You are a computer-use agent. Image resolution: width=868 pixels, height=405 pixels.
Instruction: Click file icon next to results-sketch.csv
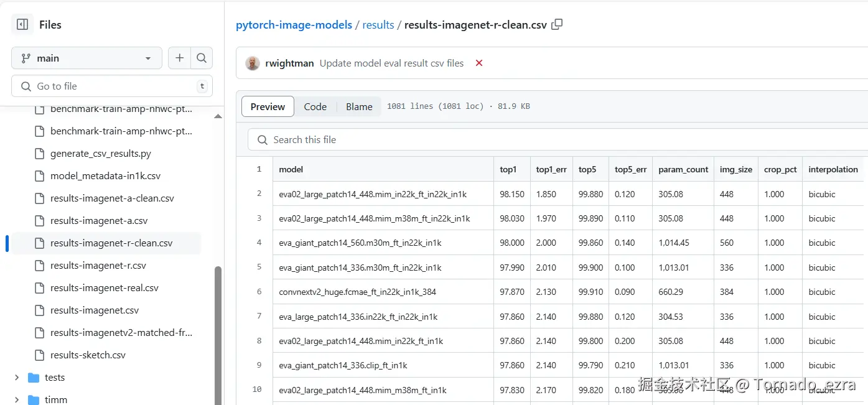pyautogui.click(x=39, y=355)
